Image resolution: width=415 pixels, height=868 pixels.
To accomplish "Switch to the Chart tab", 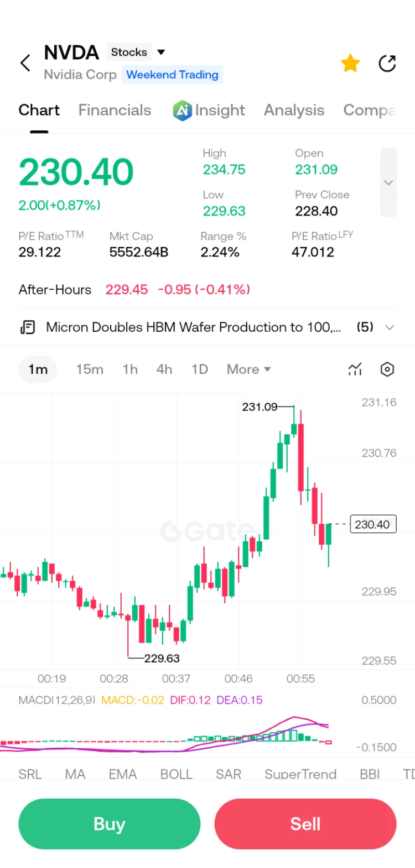I will click(39, 110).
